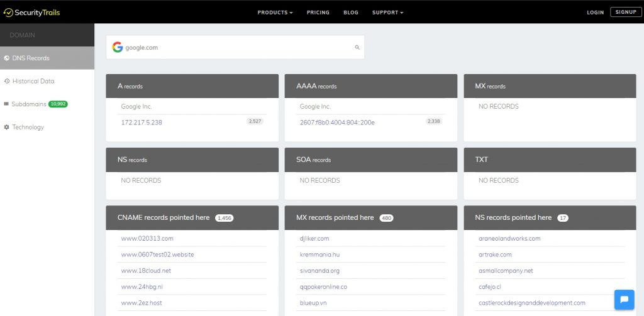Click CNAME records pointed here heading
This screenshot has width=644, height=316.
tap(164, 217)
